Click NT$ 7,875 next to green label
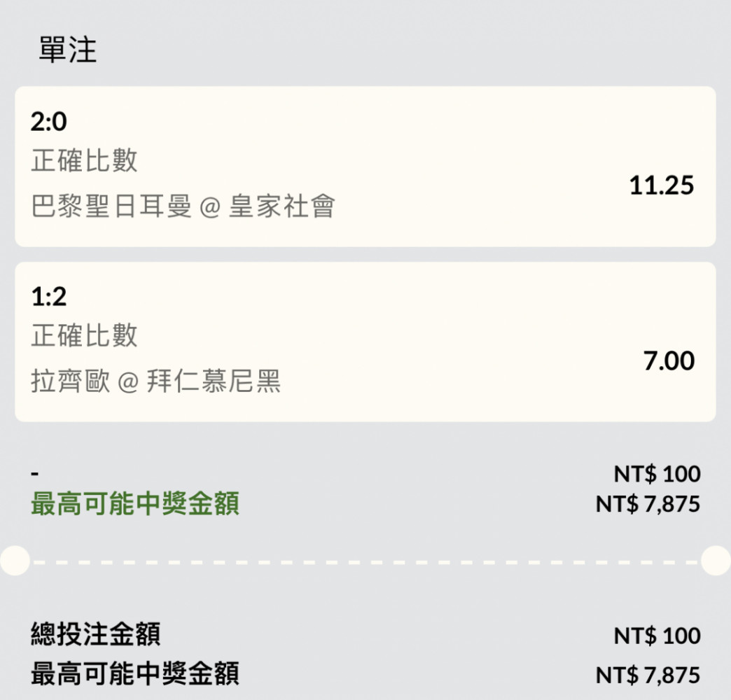Viewport: 731px width, 700px height. (648, 504)
